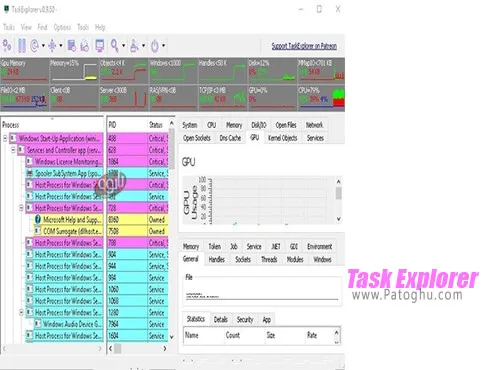
Task: Open the Handles tab in the process details
Action: (217, 259)
